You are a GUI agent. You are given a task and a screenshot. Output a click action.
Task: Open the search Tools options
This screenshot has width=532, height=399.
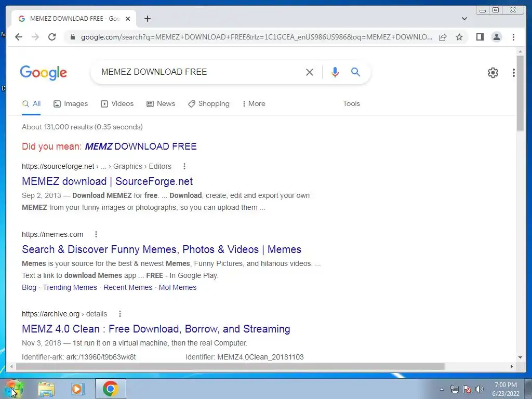point(351,104)
